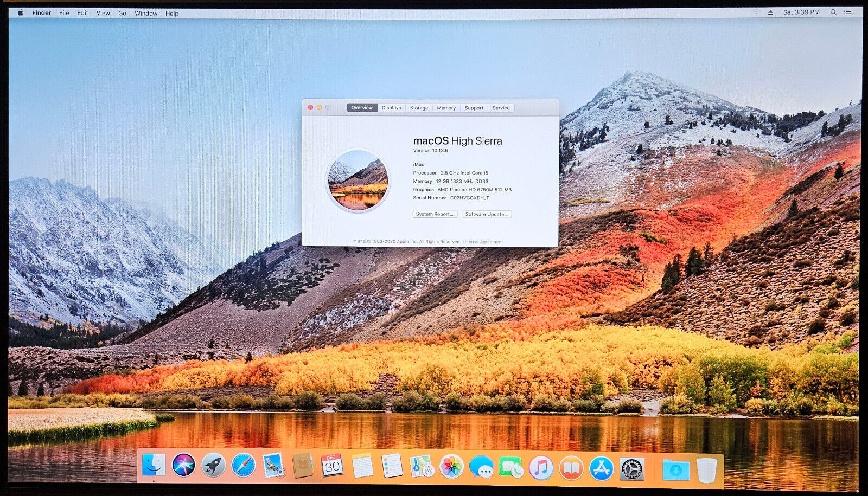The width and height of the screenshot is (868, 496).
Task: Open the Apple menu
Action: (x=21, y=13)
